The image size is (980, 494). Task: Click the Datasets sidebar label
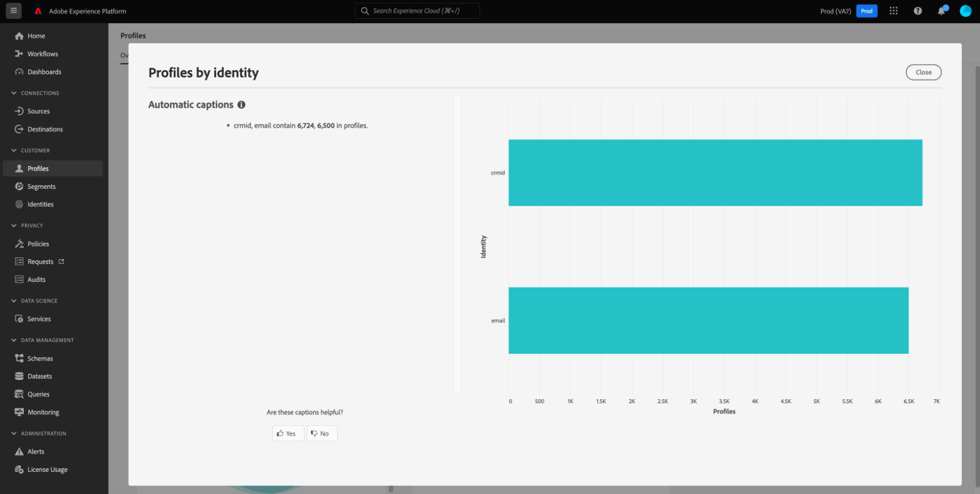tap(40, 376)
